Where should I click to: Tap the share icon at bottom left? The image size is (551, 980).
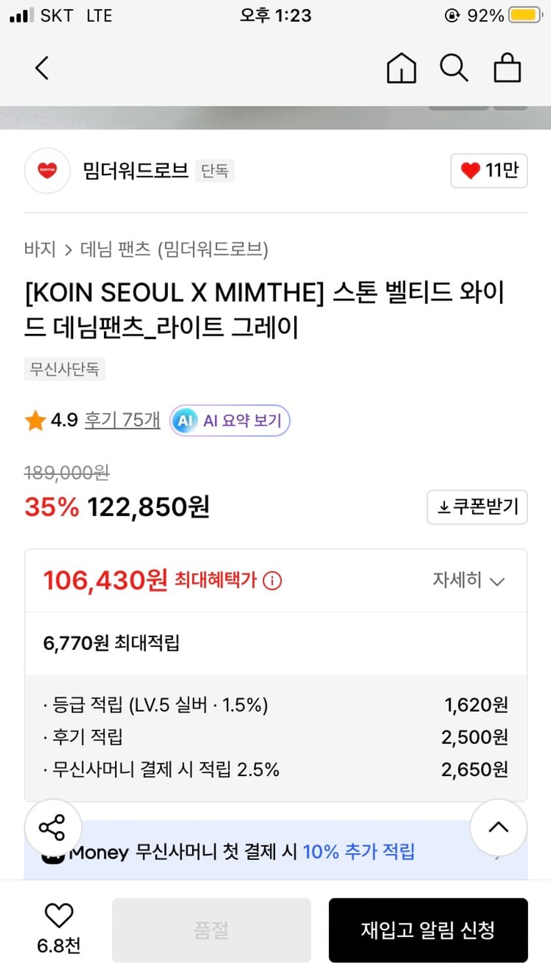(x=52, y=827)
